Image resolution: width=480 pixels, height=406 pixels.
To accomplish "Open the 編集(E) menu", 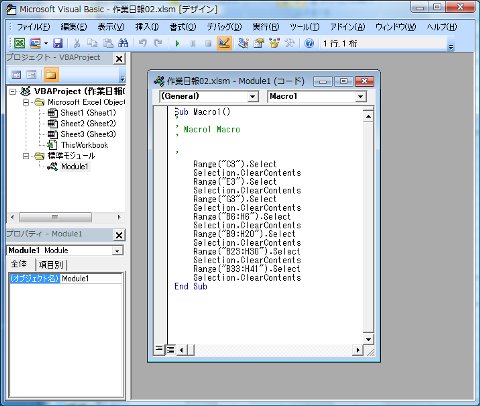I will (74, 27).
